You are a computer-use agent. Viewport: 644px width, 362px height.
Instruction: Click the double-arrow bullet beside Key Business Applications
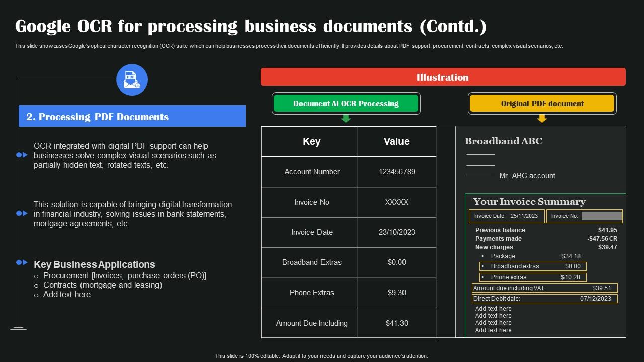point(22,262)
